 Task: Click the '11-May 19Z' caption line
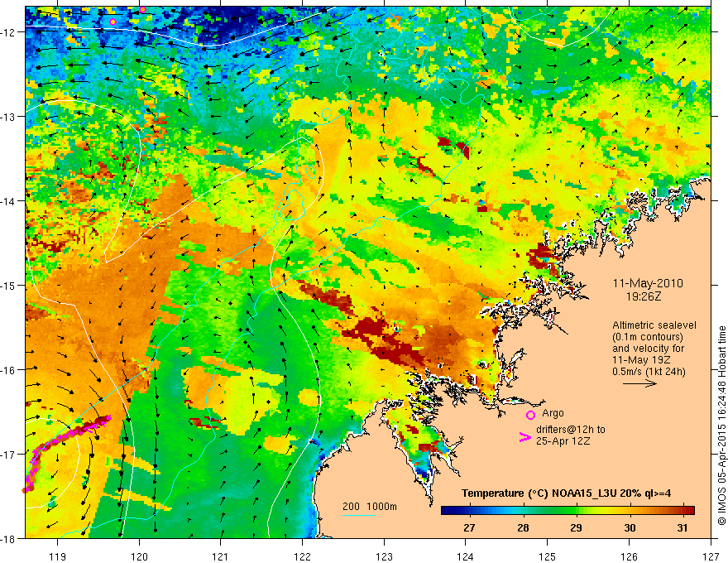[640, 360]
